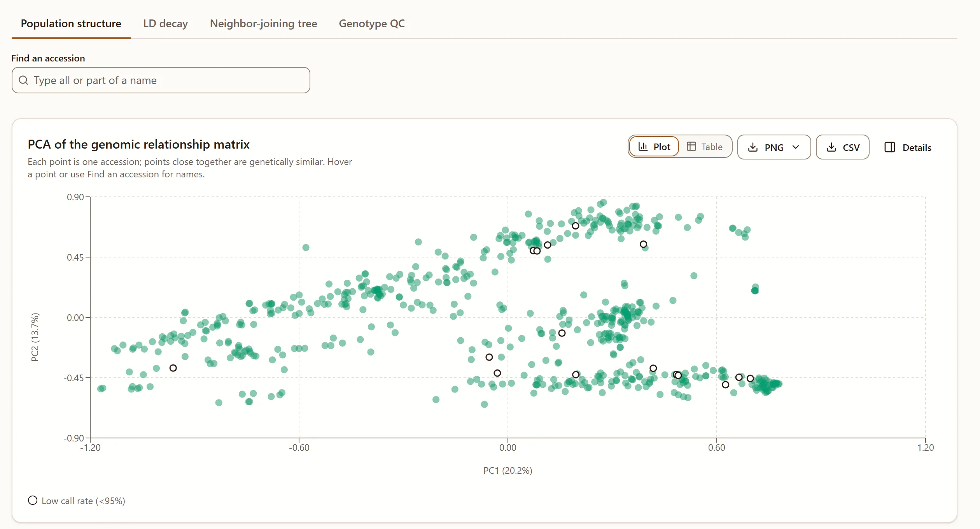Toggle the Low call rate legend entry
Image resolution: width=980 pixels, height=529 pixels.
[77, 501]
